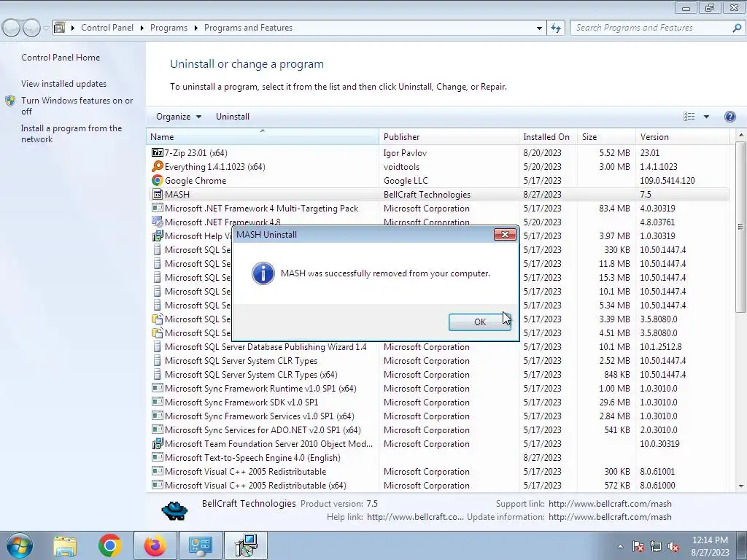Open the Organize dropdown menu

(x=178, y=117)
